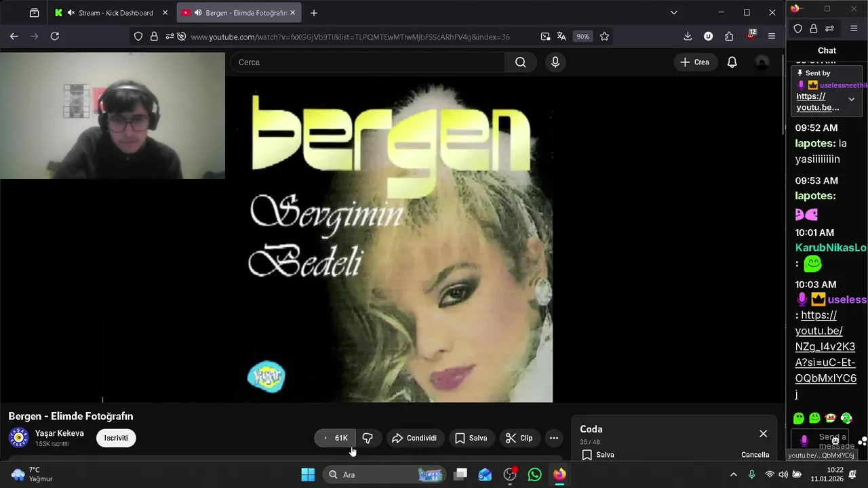Open pinned youtu.be link in chat
The image size is (868, 488).
click(818, 102)
